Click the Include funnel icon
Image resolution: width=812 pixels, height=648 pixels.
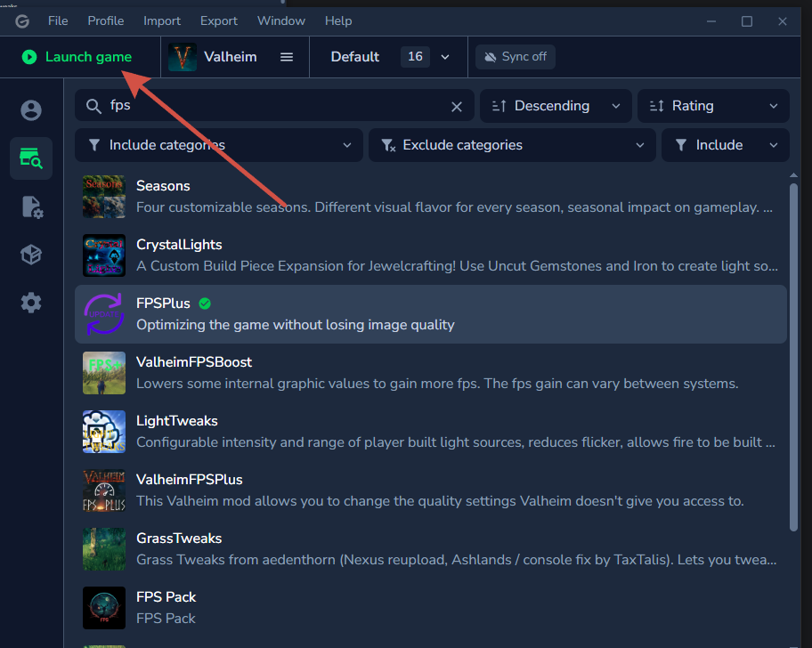681,145
